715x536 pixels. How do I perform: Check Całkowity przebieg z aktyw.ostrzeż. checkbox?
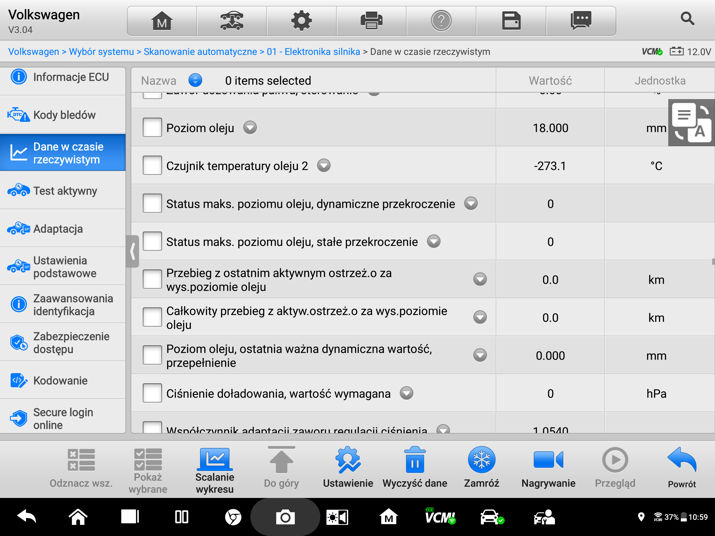point(152,317)
